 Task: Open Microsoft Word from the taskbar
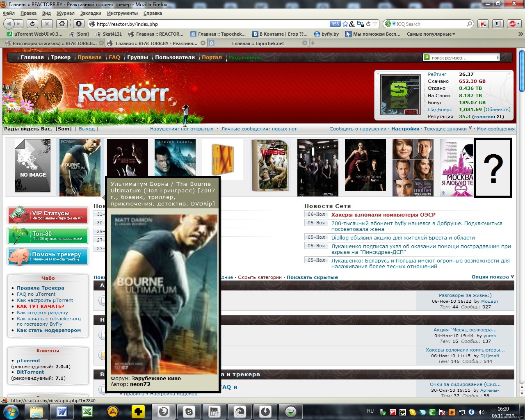point(62,411)
